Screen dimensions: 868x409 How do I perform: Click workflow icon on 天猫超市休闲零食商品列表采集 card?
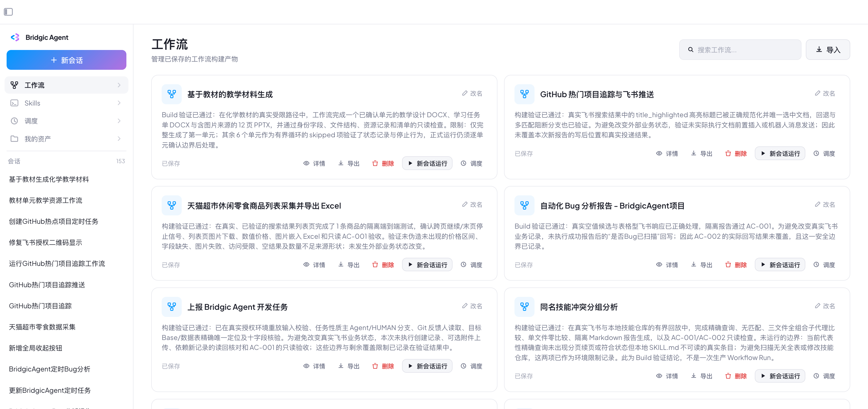pyautogui.click(x=172, y=205)
